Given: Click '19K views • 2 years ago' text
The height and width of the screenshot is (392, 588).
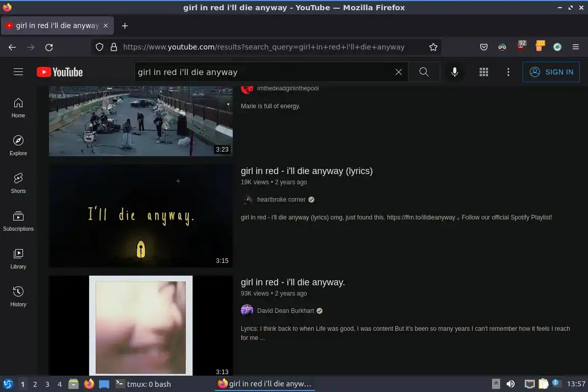Looking at the screenshot, I should tap(274, 182).
